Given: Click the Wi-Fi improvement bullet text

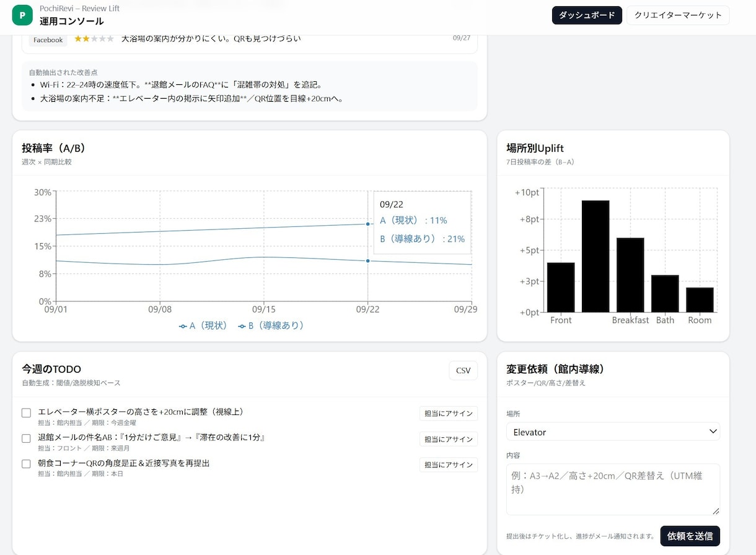Looking at the screenshot, I should (x=181, y=85).
